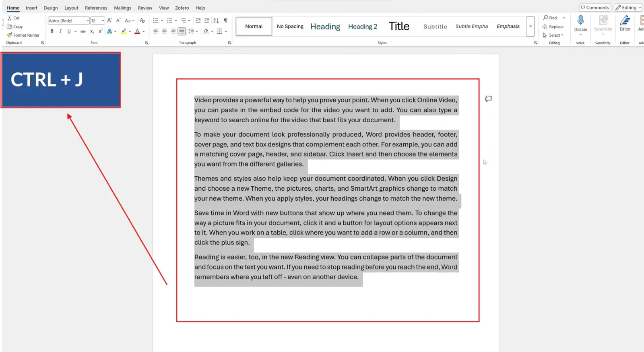The width and height of the screenshot is (644, 352).
Task: Toggle Italic formatting
Action: pos(60,31)
